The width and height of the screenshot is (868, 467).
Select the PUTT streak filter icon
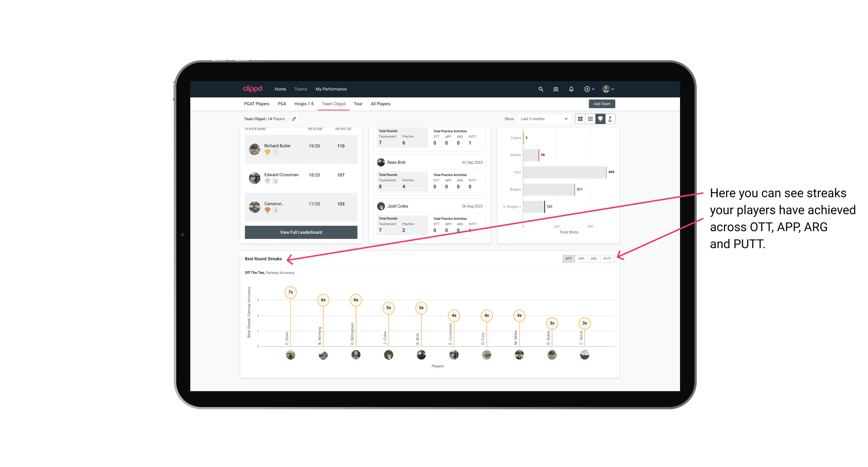pos(608,258)
